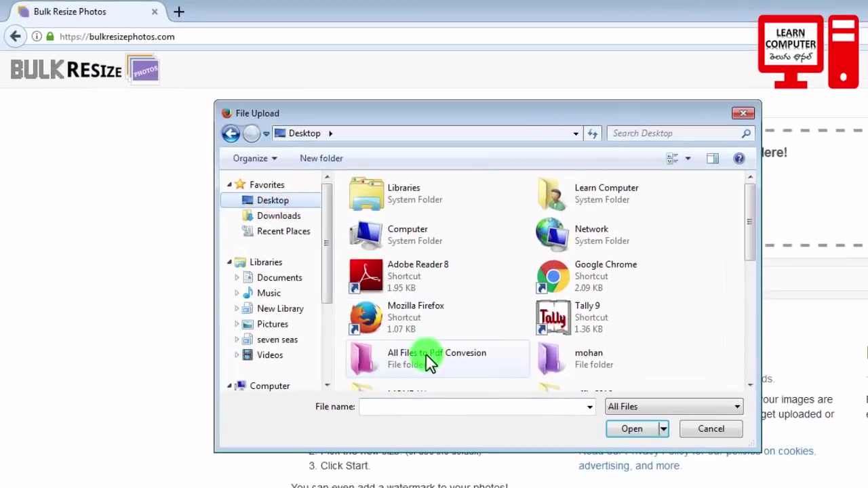Click the New folder button
Viewport: 868px width, 488px height.
[x=321, y=158]
